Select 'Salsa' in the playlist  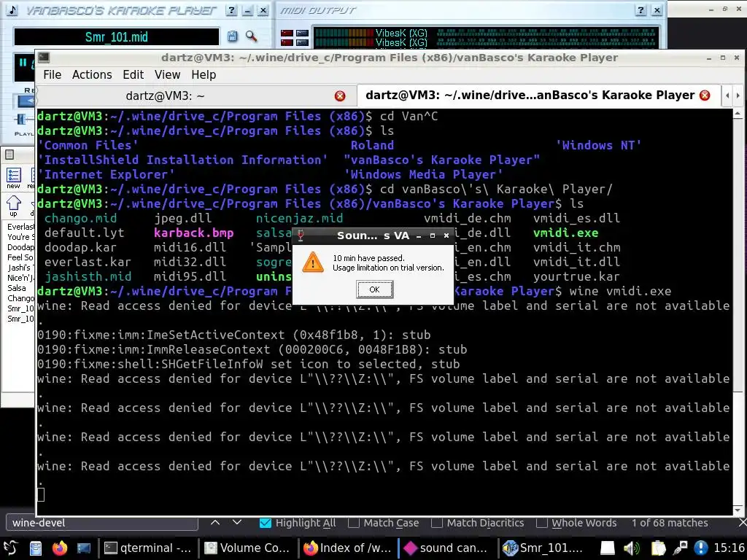(x=17, y=288)
